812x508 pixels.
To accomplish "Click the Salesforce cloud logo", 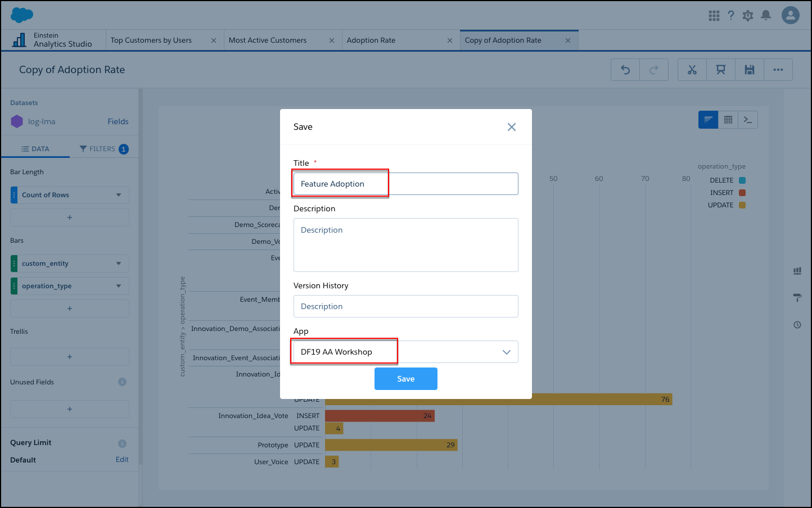I will tap(22, 15).
